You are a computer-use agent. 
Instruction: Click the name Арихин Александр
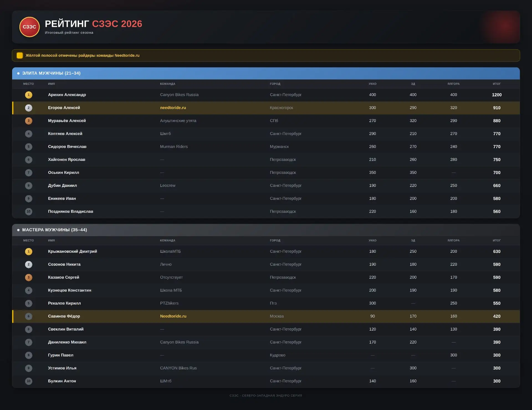pos(67,95)
